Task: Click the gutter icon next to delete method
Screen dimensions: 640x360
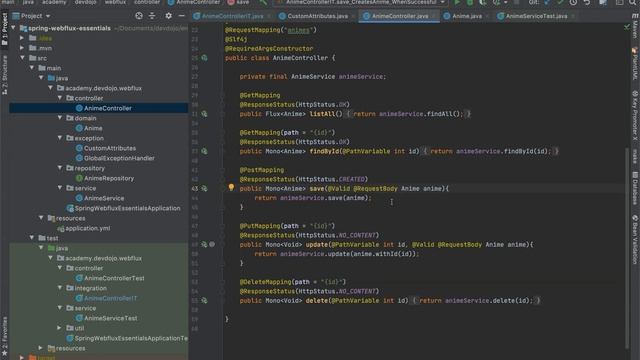Action: [204, 301]
